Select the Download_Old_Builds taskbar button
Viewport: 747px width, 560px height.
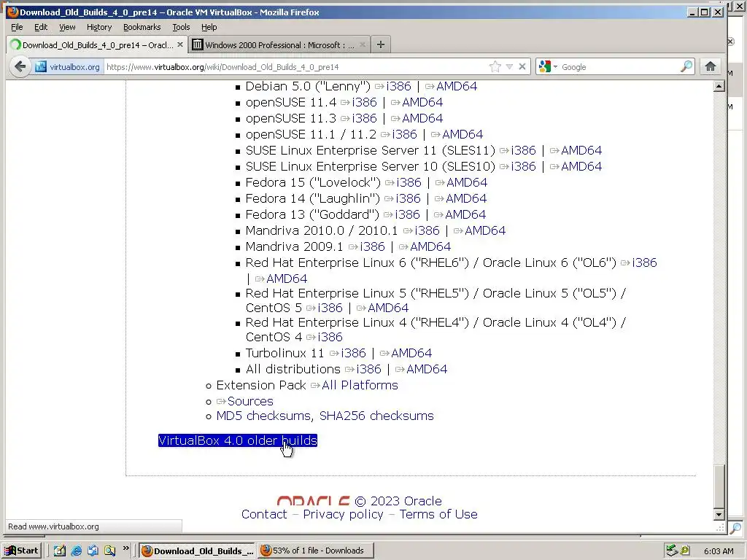tap(198, 551)
